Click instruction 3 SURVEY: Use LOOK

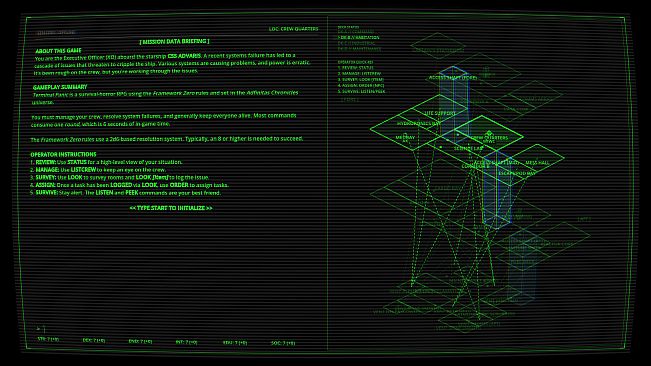click(120, 177)
